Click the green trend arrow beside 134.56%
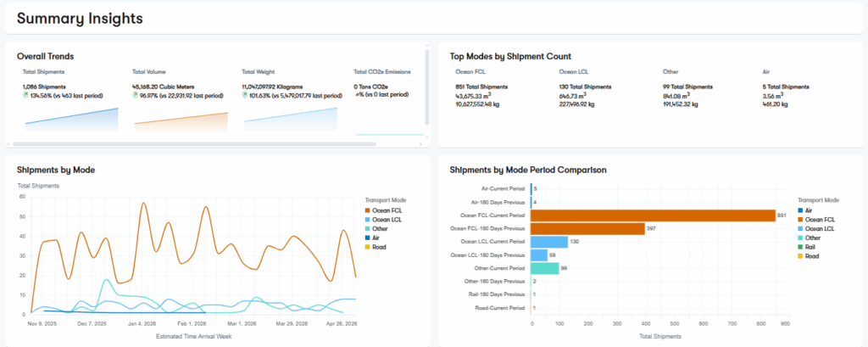 tap(25, 95)
